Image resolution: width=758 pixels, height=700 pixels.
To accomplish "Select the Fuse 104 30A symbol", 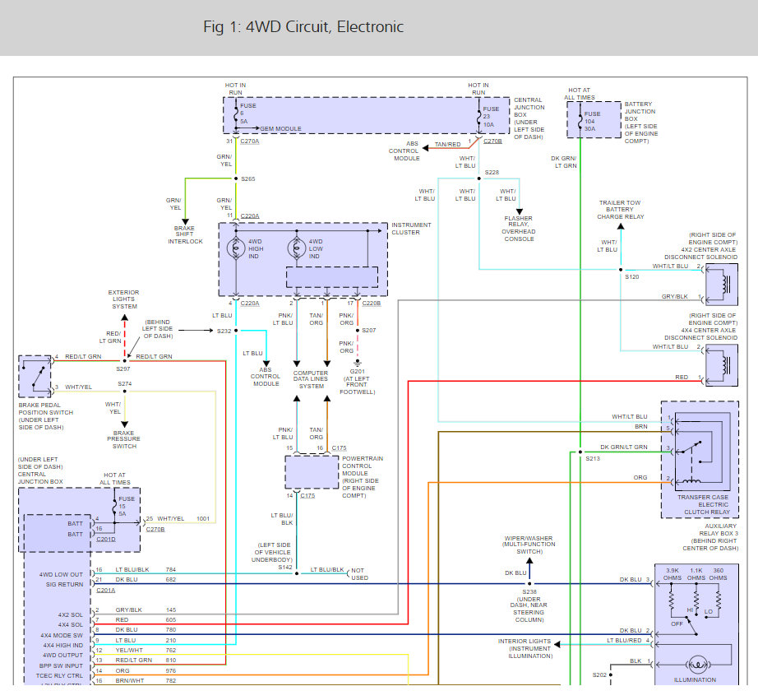I will [x=580, y=121].
